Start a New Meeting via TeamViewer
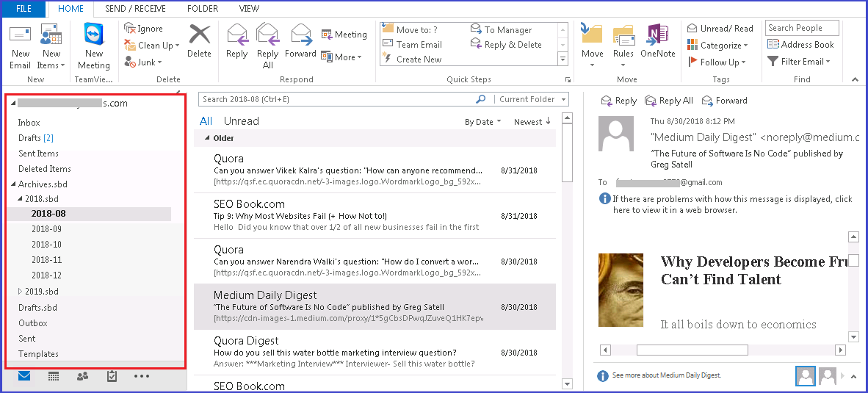This screenshot has height=393, width=868. [x=93, y=47]
